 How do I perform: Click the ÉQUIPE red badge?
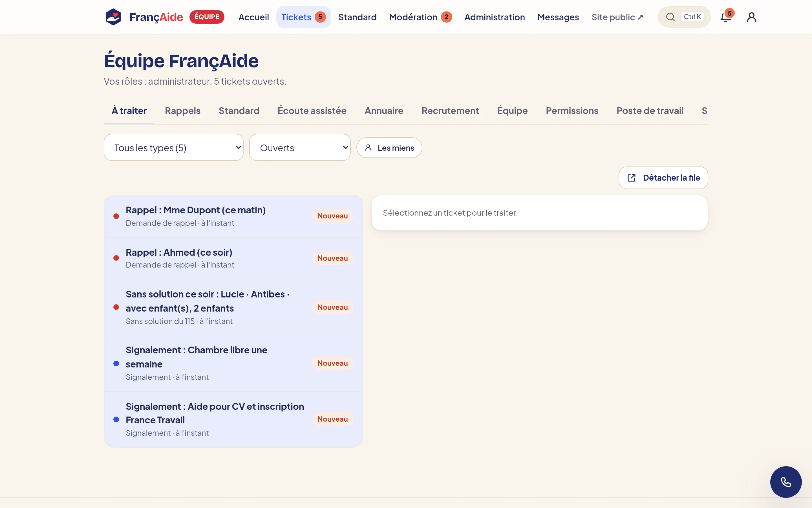click(x=207, y=17)
